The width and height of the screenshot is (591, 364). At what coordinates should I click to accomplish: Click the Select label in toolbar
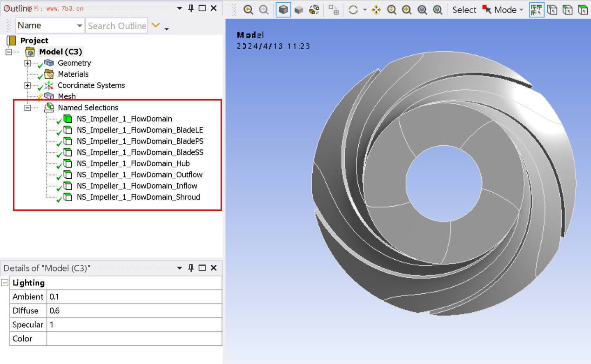point(464,10)
